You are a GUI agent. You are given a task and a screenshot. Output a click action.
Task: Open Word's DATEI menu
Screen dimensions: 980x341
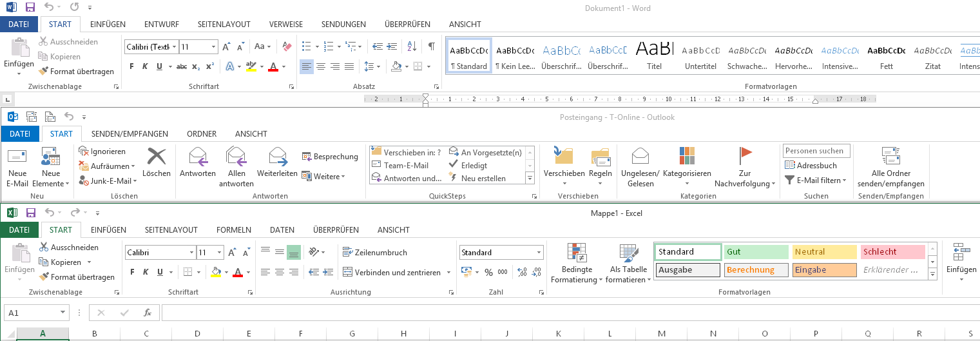click(18, 24)
